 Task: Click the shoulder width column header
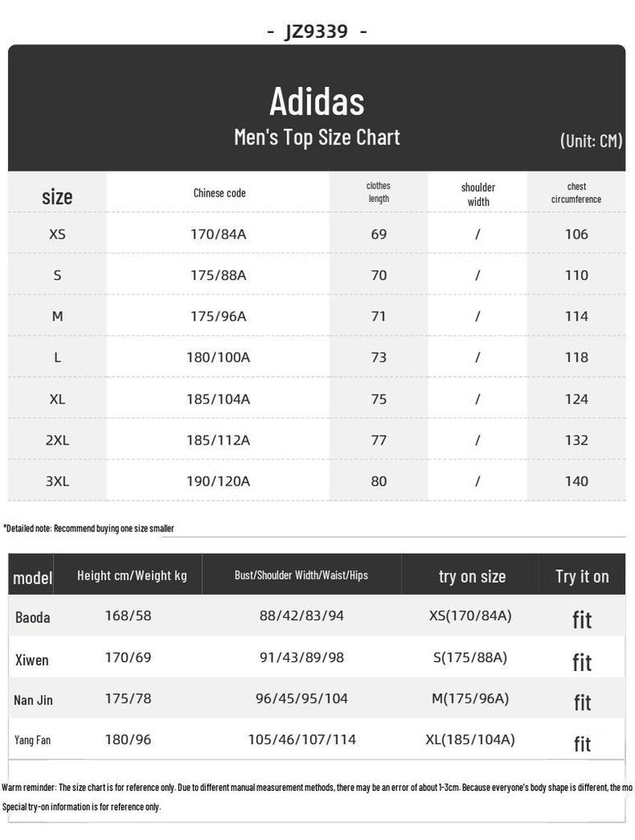coord(478,194)
